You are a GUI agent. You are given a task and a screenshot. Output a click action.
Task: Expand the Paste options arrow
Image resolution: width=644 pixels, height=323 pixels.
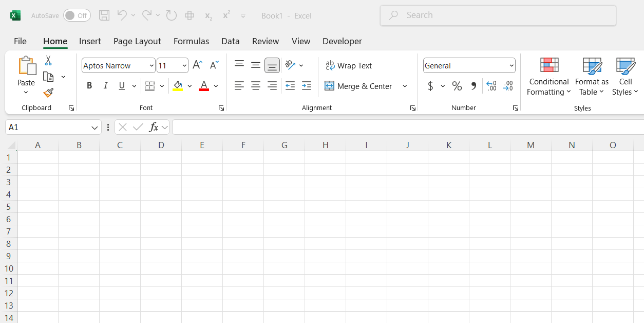pyautogui.click(x=26, y=92)
